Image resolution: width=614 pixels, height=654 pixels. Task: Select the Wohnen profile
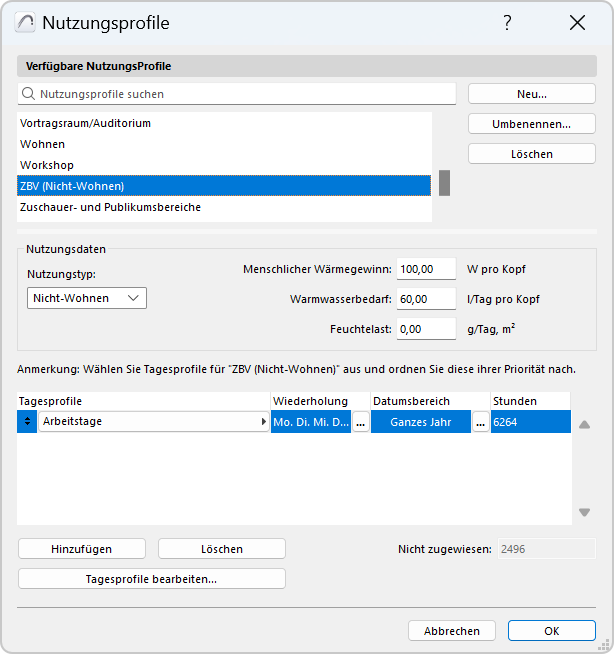[224, 144]
